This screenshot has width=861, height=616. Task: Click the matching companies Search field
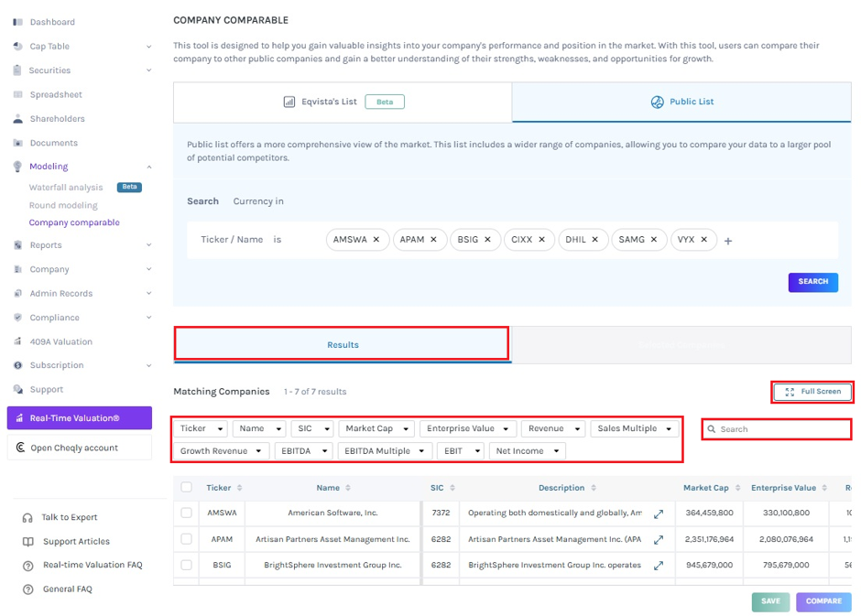coord(777,429)
